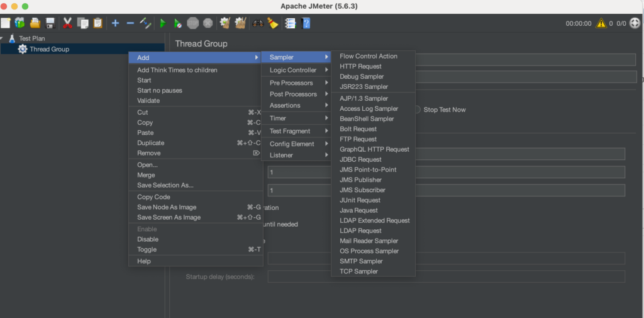Click the Copy toolbar icon
644x318 pixels.
coord(82,23)
